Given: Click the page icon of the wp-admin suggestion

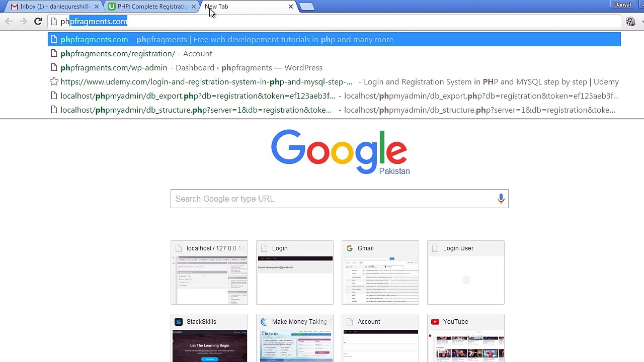Looking at the screenshot, I should click(x=54, y=67).
